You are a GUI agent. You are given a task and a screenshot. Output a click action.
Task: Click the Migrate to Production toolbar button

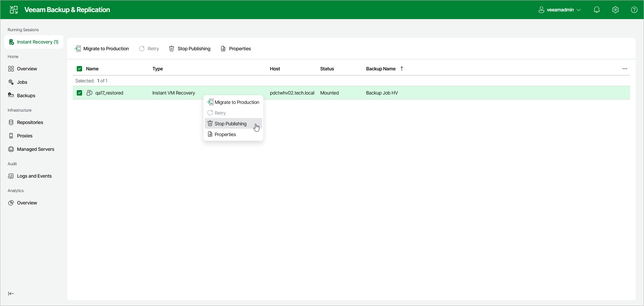click(102, 49)
